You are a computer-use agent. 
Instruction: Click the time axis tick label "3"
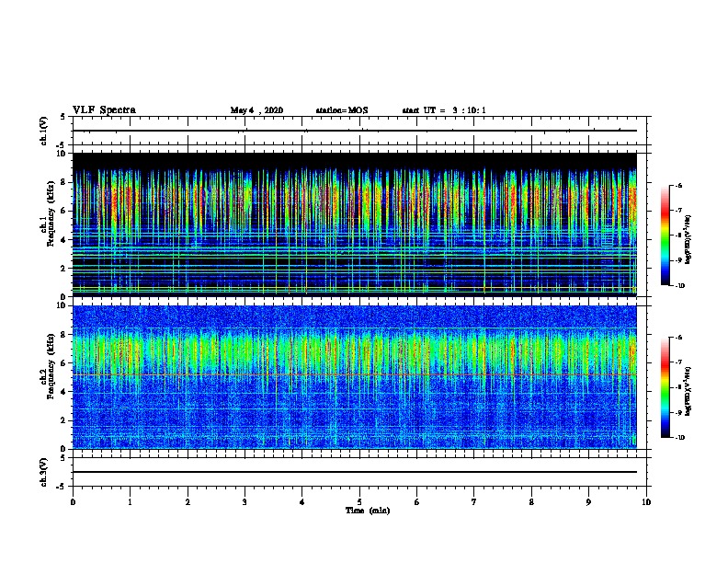tap(245, 502)
